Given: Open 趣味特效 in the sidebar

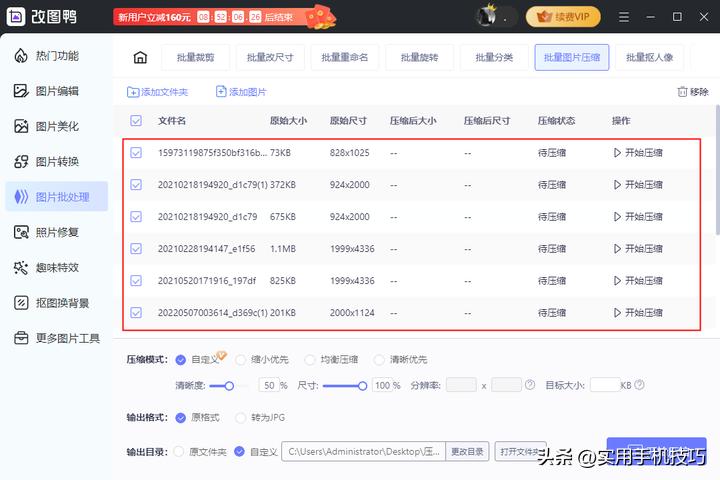Looking at the screenshot, I should 57,267.
